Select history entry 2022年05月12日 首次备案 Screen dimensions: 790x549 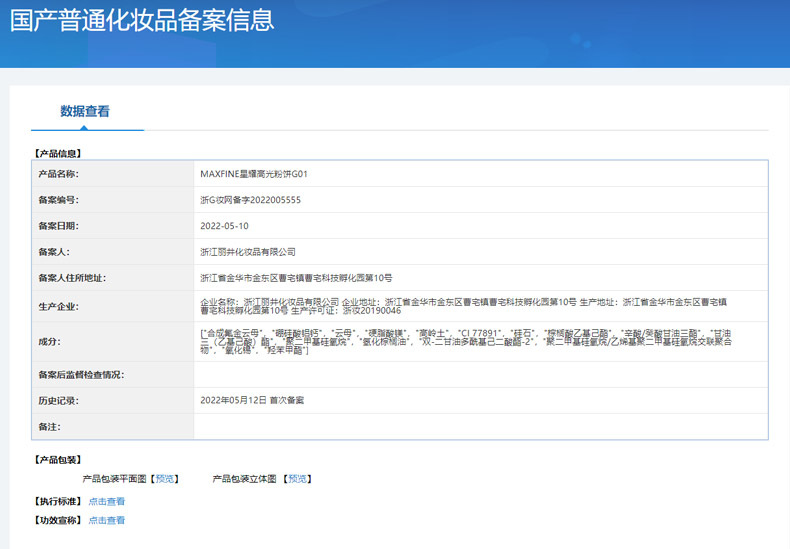(x=252, y=400)
